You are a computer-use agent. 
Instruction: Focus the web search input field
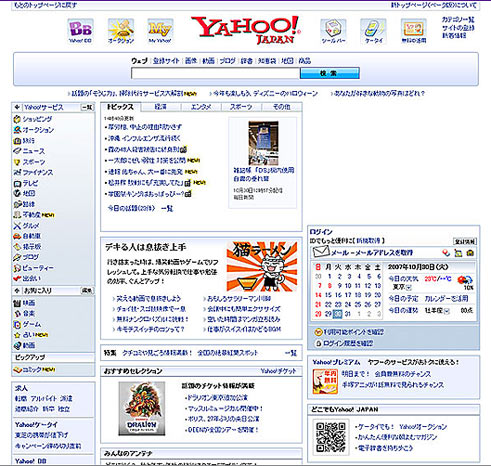click(x=216, y=73)
